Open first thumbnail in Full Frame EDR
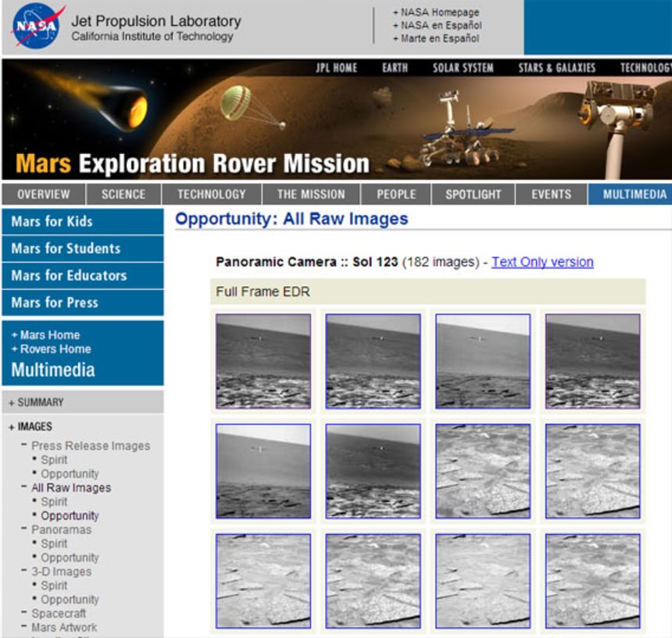The width and height of the screenshot is (672, 638). 263,361
